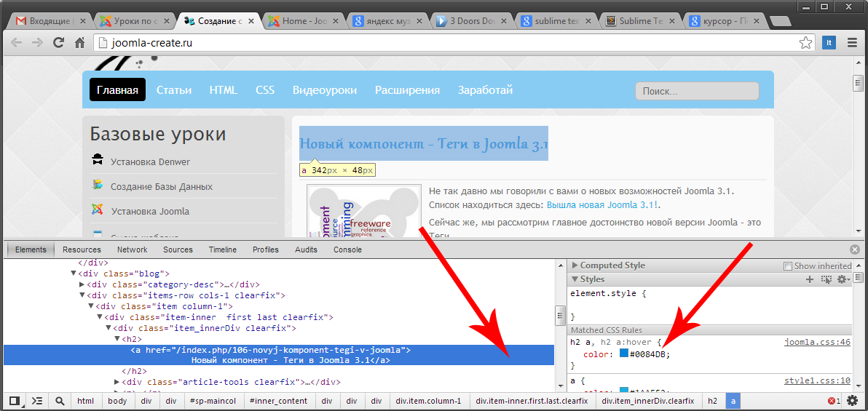868x411 pixels.
Task: Click the home page icon
Action: pyautogui.click(x=80, y=43)
